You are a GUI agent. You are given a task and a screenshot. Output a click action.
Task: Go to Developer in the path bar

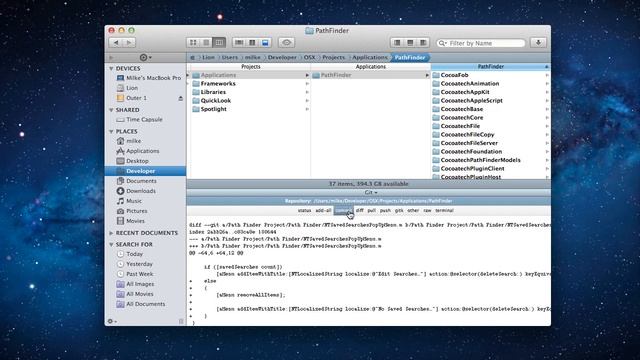tap(282, 58)
